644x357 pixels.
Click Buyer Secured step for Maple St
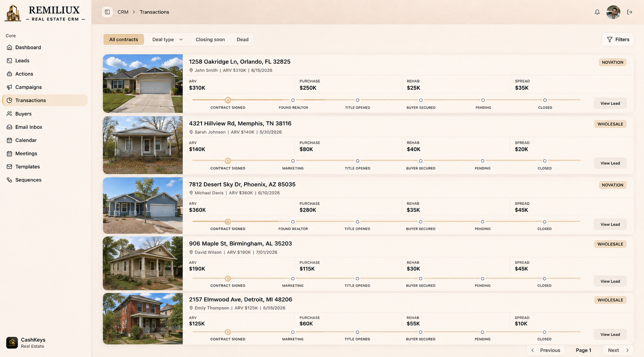click(x=421, y=279)
